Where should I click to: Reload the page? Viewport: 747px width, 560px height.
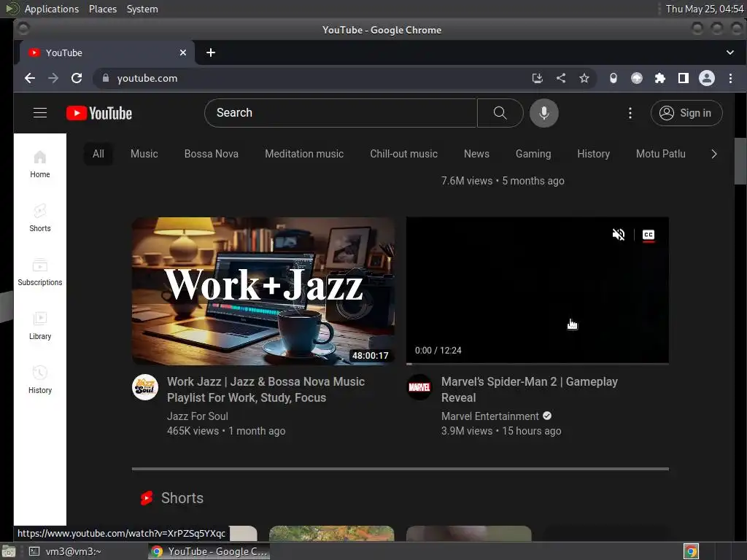76,78
